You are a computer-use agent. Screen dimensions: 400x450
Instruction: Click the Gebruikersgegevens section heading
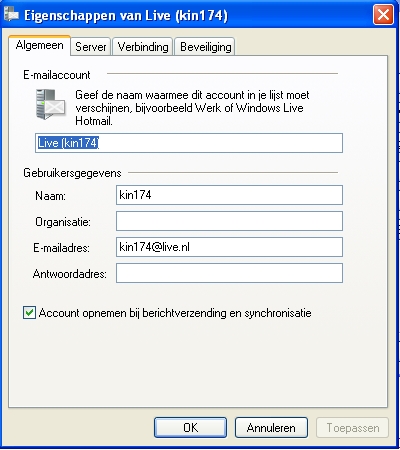(x=72, y=173)
